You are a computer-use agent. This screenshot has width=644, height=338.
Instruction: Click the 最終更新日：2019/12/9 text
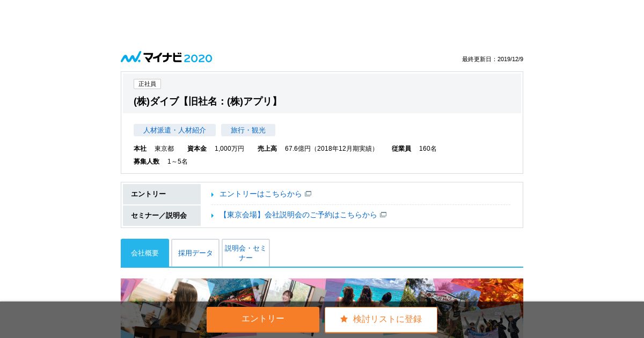(493, 59)
